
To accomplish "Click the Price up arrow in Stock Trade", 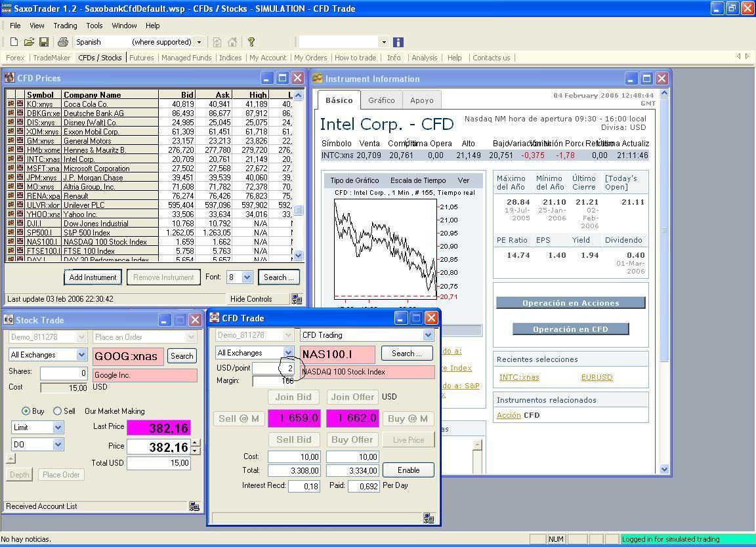I will click(x=196, y=443).
